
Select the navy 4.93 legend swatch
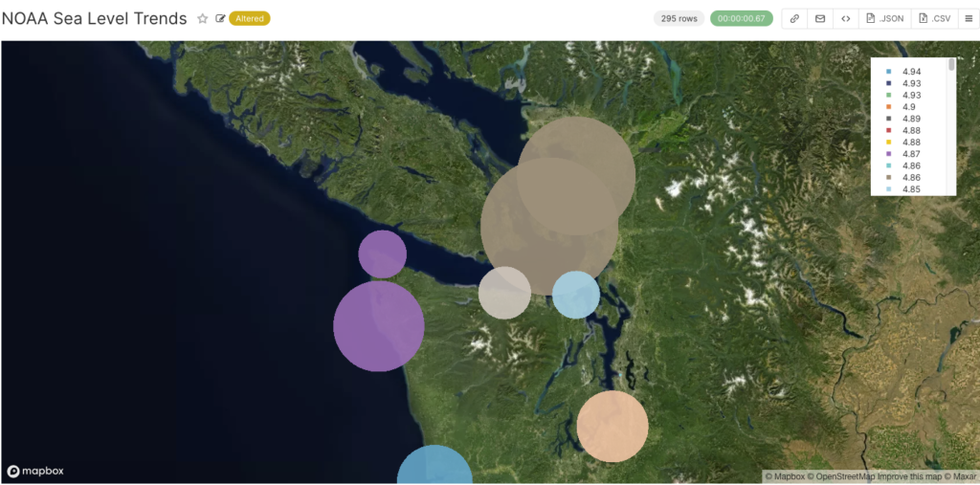coord(889,83)
